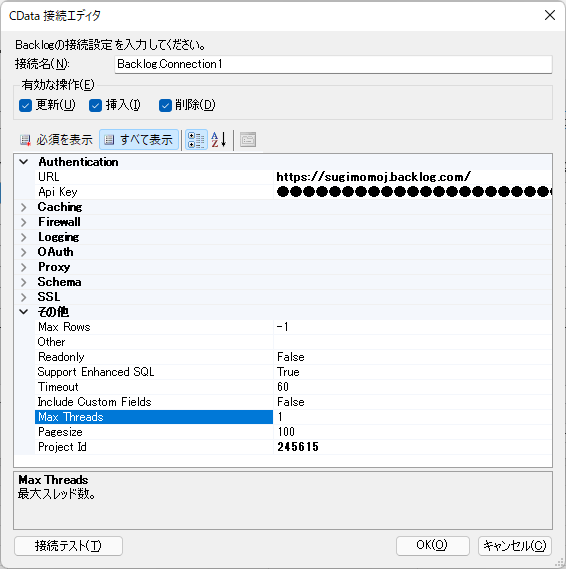Click the 接続名 input field

pyautogui.click(x=333, y=64)
